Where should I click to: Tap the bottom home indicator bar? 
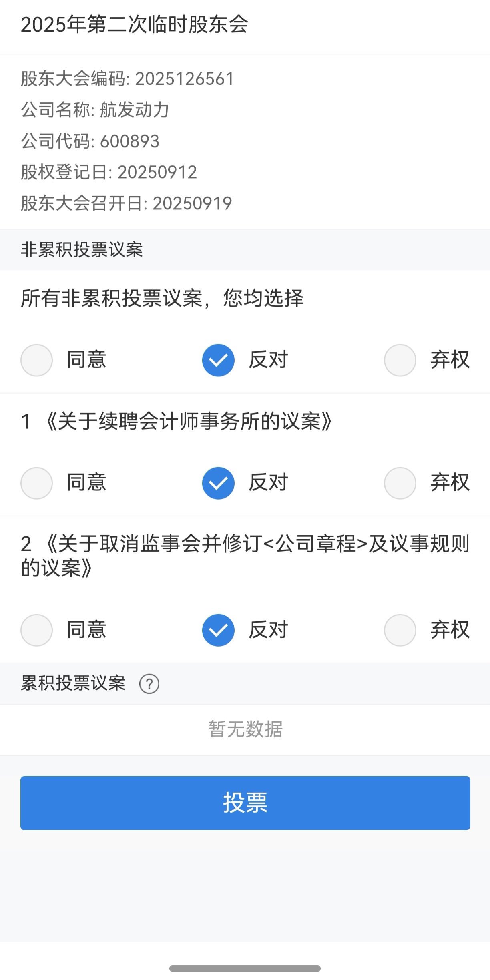tap(245, 968)
